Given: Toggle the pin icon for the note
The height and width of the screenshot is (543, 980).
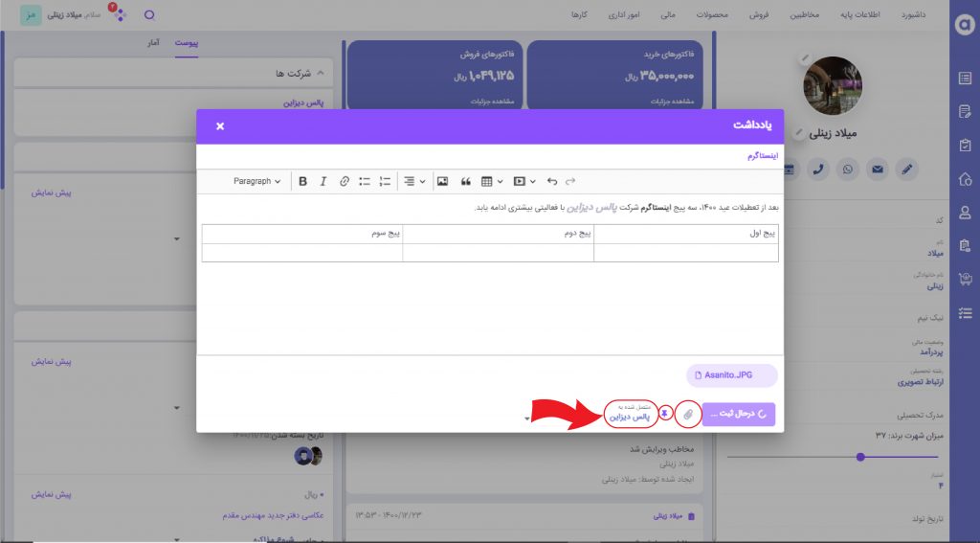Looking at the screenshot, I should 666,413.
